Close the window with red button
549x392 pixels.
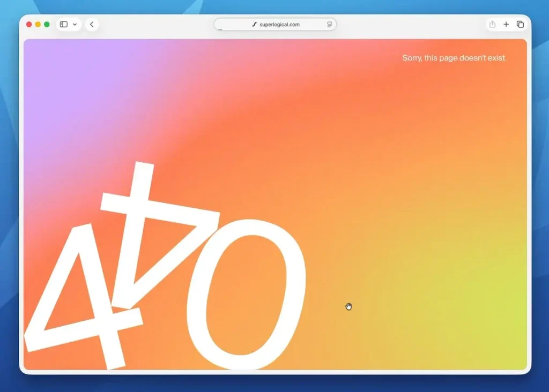[29, 25]
